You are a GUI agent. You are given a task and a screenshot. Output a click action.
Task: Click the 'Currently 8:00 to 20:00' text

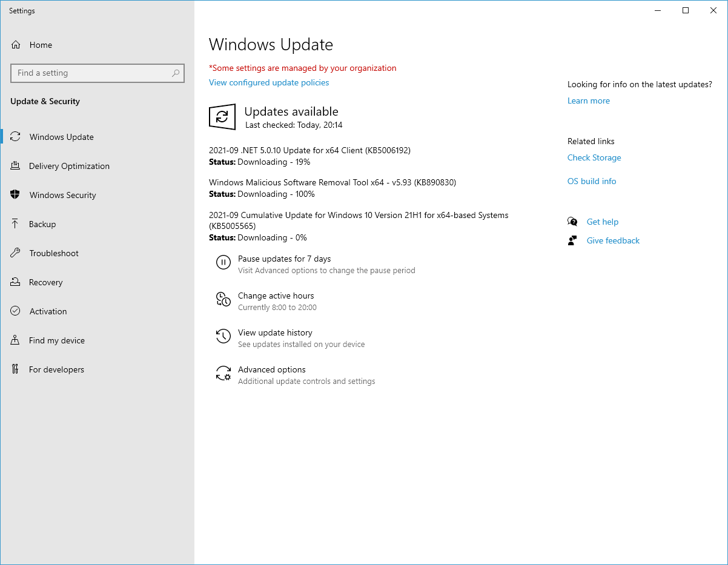point(277,307)
